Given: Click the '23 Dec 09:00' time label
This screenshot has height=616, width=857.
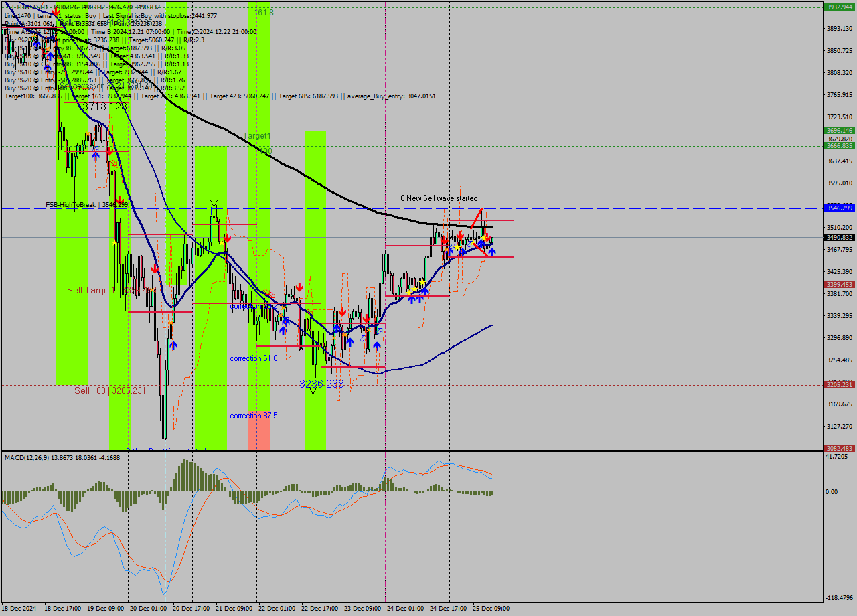Looking at the screenshot, I should pyautogui.click(x=363, y=609).
